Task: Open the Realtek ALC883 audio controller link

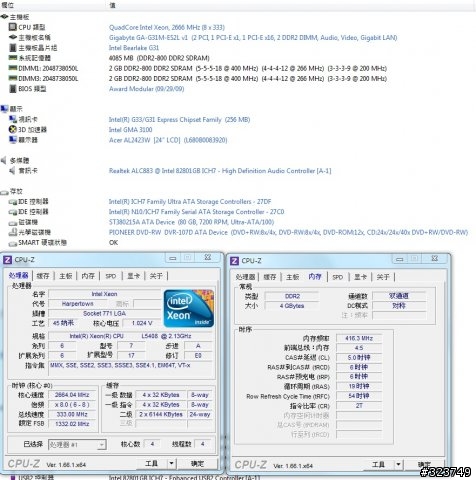Action: click(220, 171)
